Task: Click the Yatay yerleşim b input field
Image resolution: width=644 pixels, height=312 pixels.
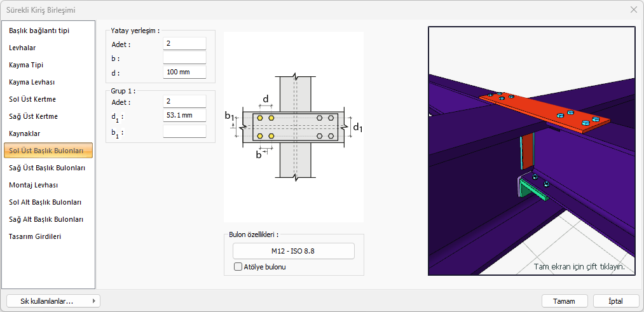Action: 184,58
